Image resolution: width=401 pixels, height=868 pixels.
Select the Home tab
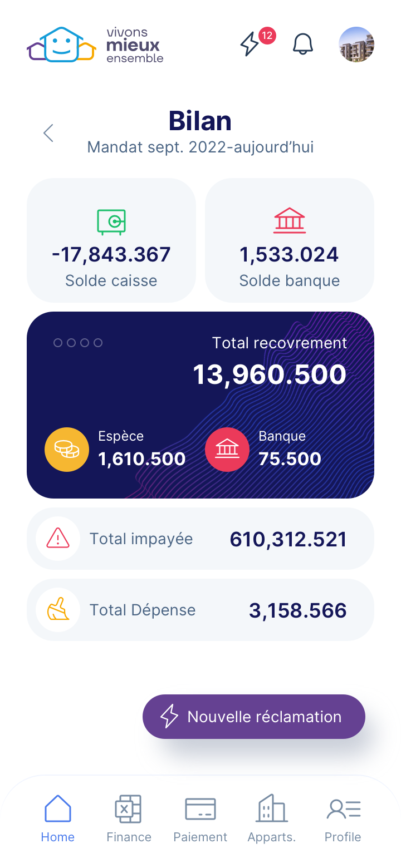point(58,818)
